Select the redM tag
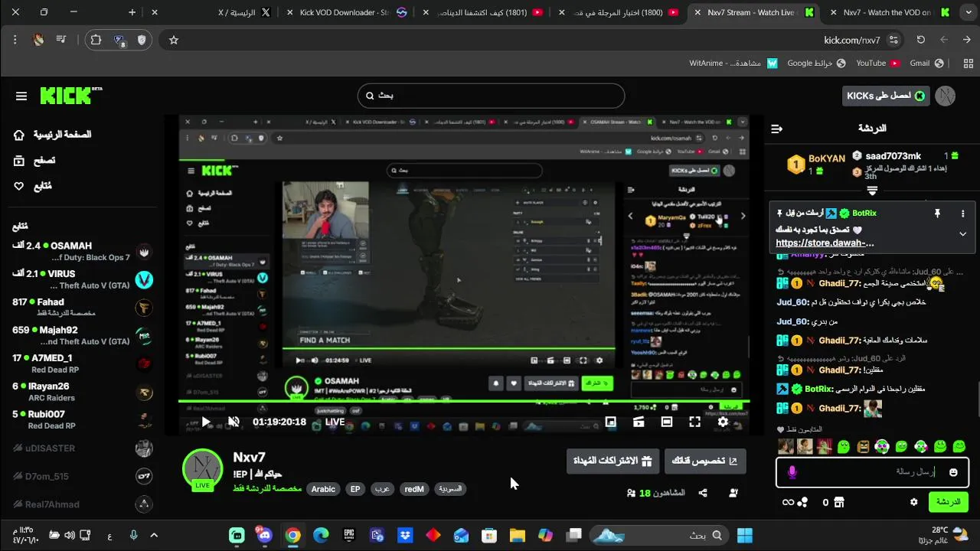The height and width of the screenshot is (551, 980). tap(414, 489)
